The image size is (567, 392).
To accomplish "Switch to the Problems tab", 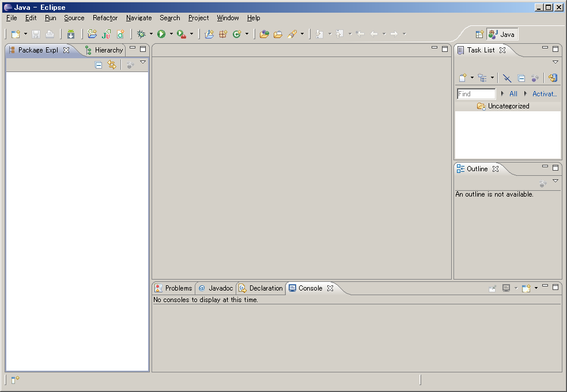I will 173,288.
